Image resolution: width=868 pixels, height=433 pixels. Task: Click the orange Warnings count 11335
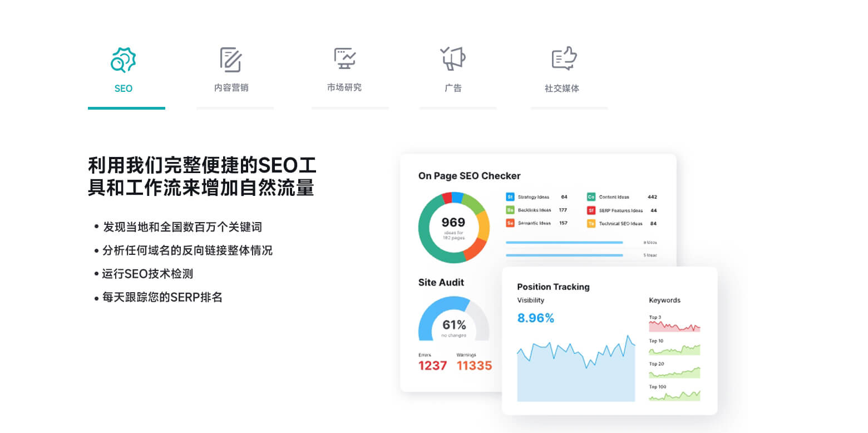[474, 366]
